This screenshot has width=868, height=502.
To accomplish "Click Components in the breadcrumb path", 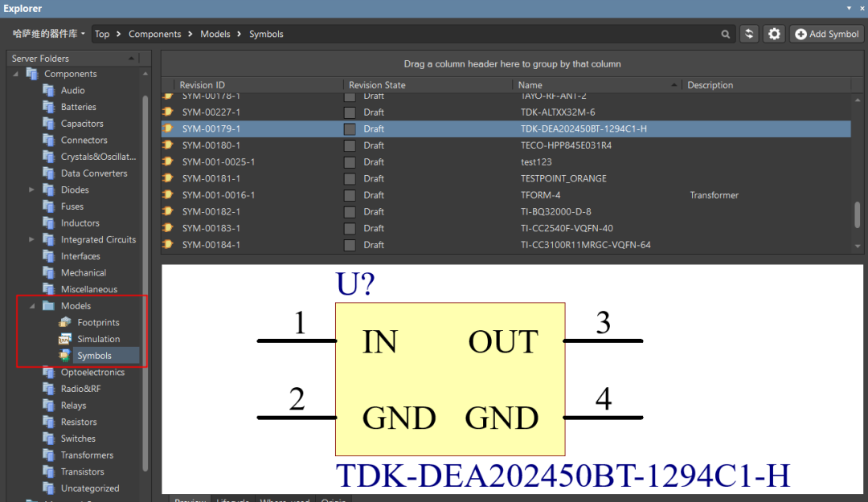I will [x=154, y=34].
